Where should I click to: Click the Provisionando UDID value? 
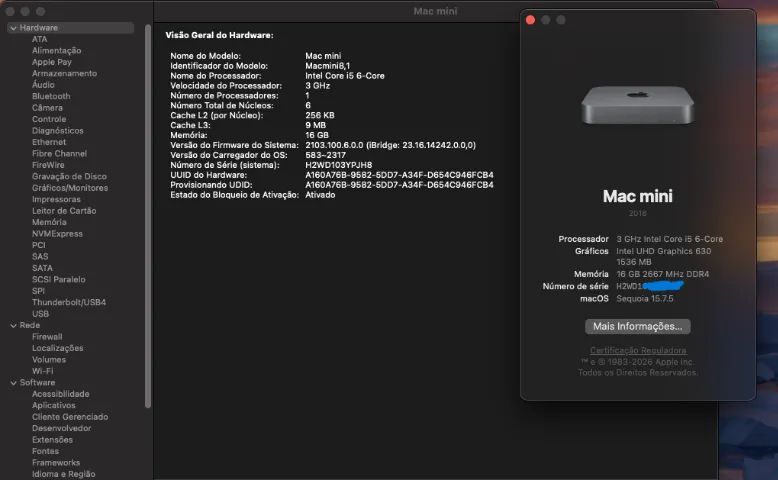coord(399,185)
